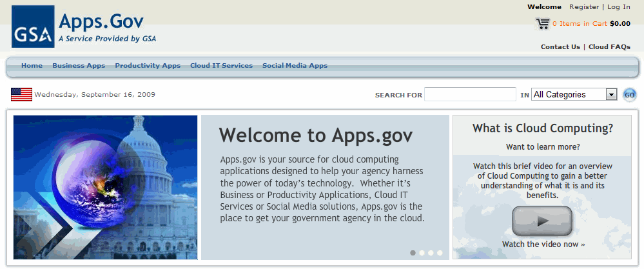Select the fourth carousel slide dot
The width and height of the screenshot is (644, 269).
tap(440, 253)
